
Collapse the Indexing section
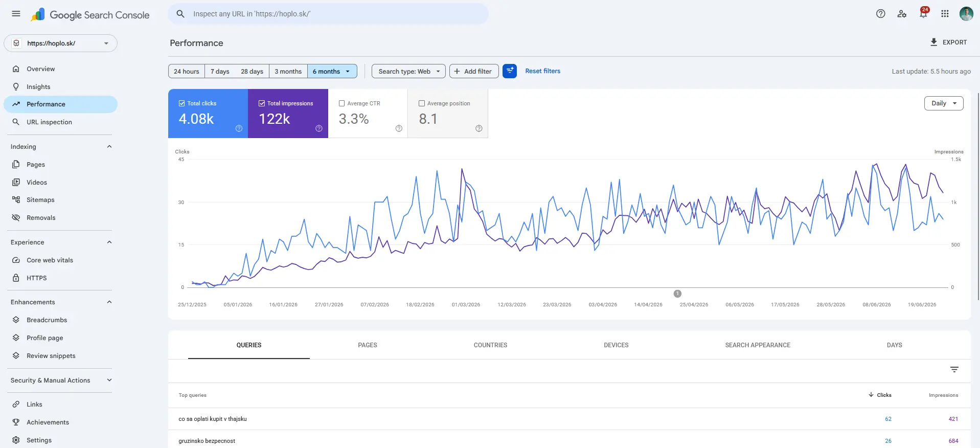109,146
